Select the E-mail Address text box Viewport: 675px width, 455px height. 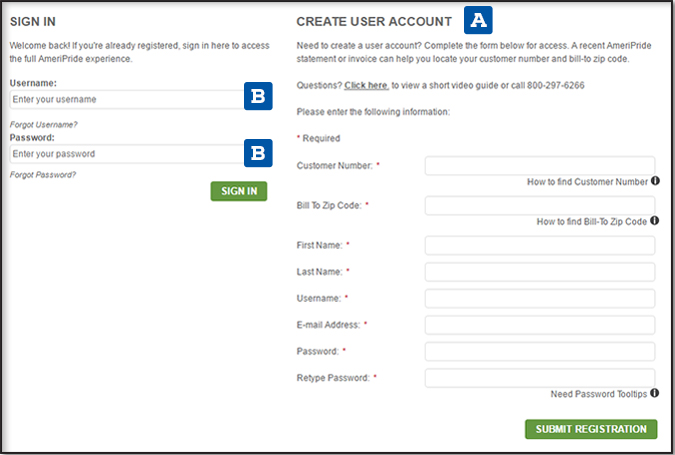[x=539, y=325]
